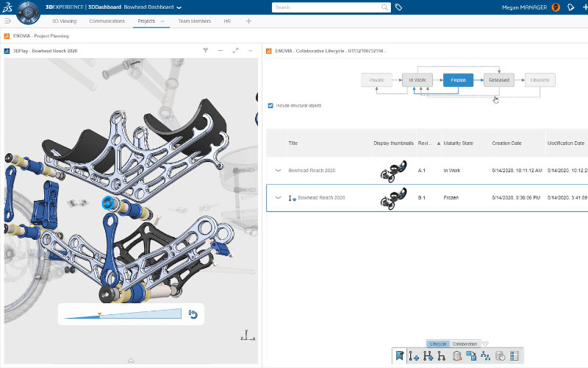
Task: Open the Bowhead Dashboard dropdown arrow
Action: [x=179, y=7]
